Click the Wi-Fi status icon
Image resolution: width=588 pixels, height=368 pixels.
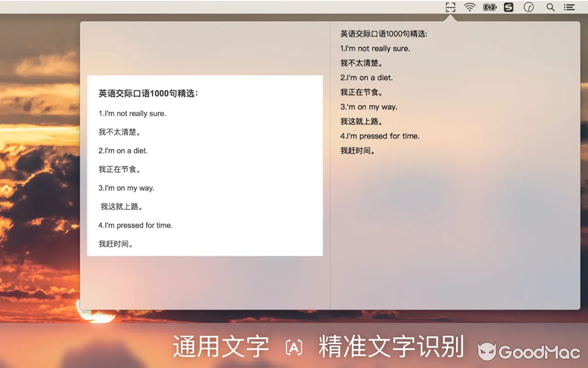click(469, 7)
